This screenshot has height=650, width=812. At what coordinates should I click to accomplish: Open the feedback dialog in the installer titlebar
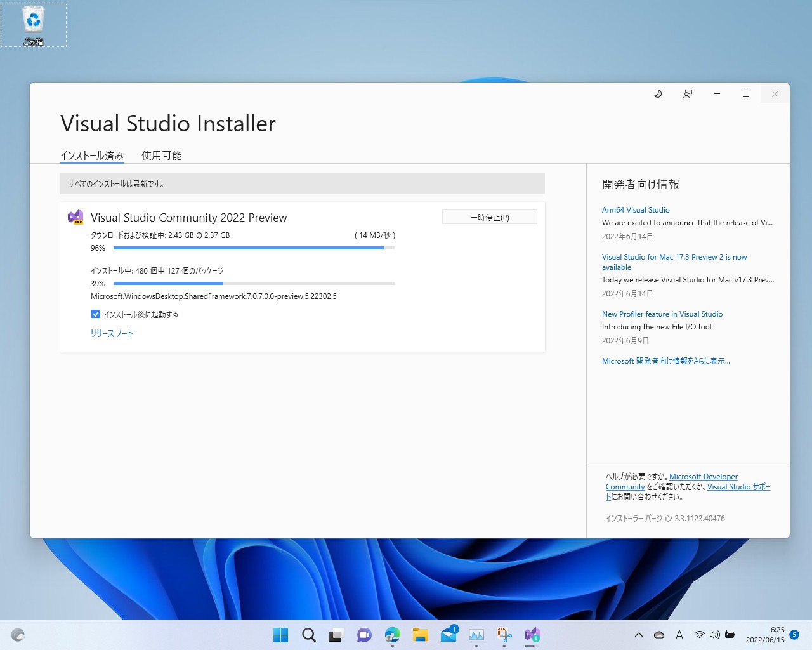coord(687,93)
